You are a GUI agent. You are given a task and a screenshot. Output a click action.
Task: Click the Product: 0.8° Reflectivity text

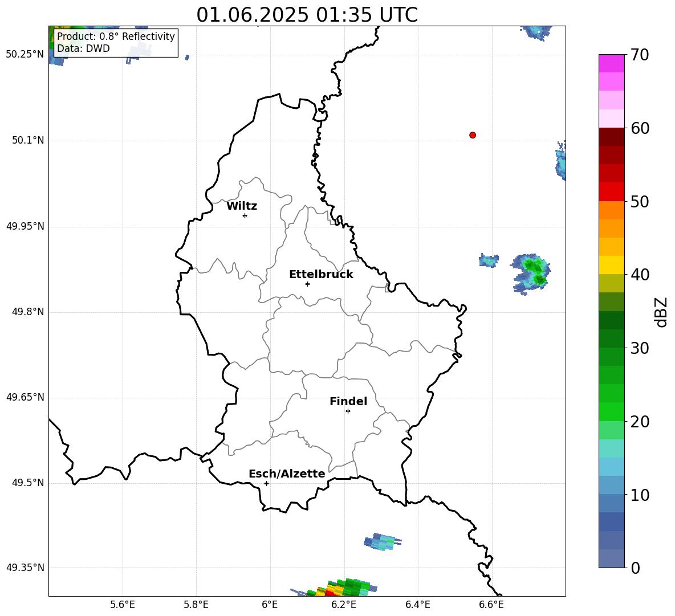pyautogui.click(x=116, y=36)
